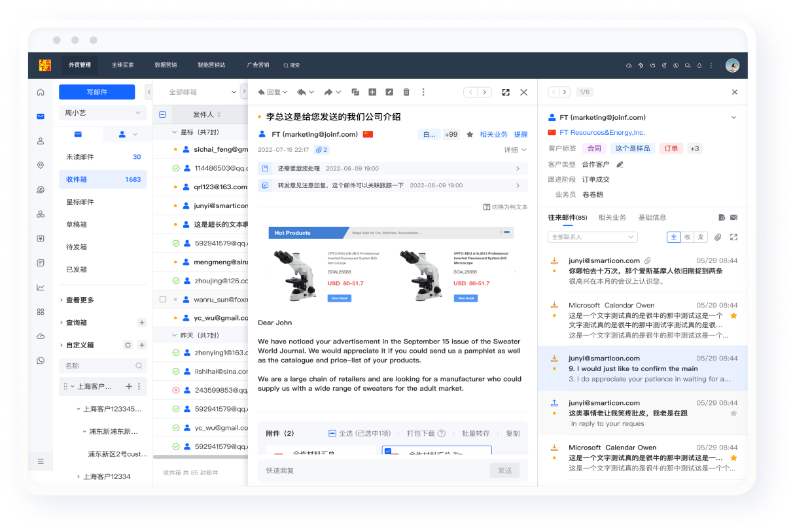The height and width of the screenshot is (532, 793).
Task: Toggle the 全选 attachments checkbox
Action: click(x=332, y=433)
